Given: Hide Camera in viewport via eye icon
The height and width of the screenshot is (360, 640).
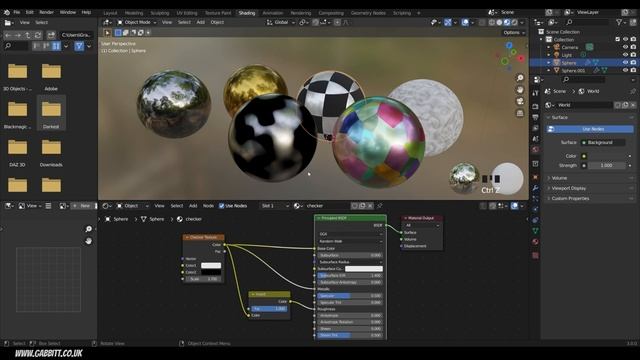Looking at the screenshot, I should click(625, 47).
